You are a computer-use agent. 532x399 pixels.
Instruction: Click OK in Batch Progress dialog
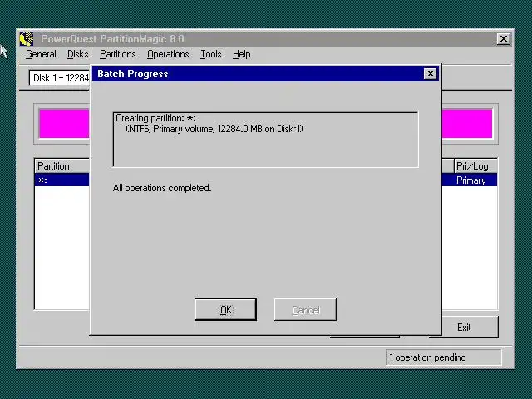pyautogui.click(x=225, y=309)
